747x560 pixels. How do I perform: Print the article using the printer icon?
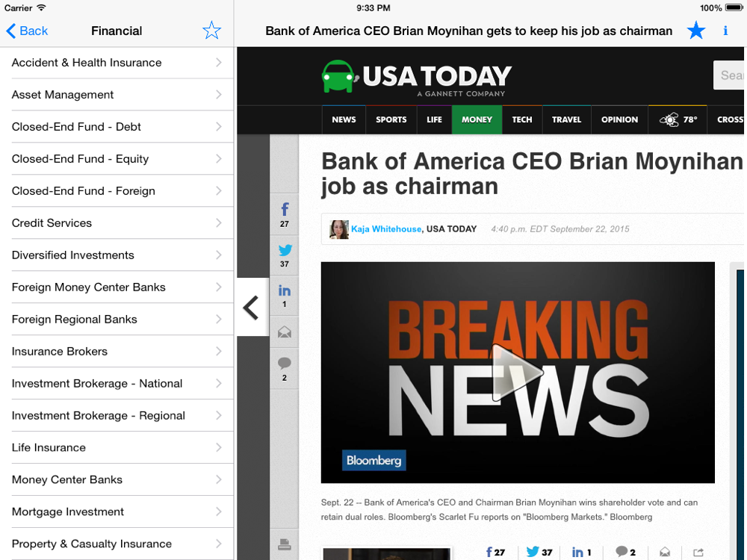click(285, 544)
